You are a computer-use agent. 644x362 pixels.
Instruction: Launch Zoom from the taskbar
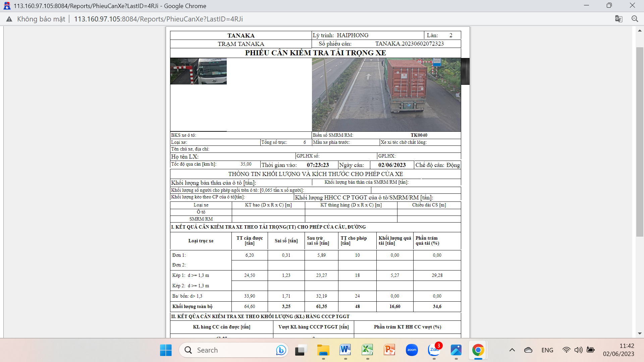tap(412, 350)
